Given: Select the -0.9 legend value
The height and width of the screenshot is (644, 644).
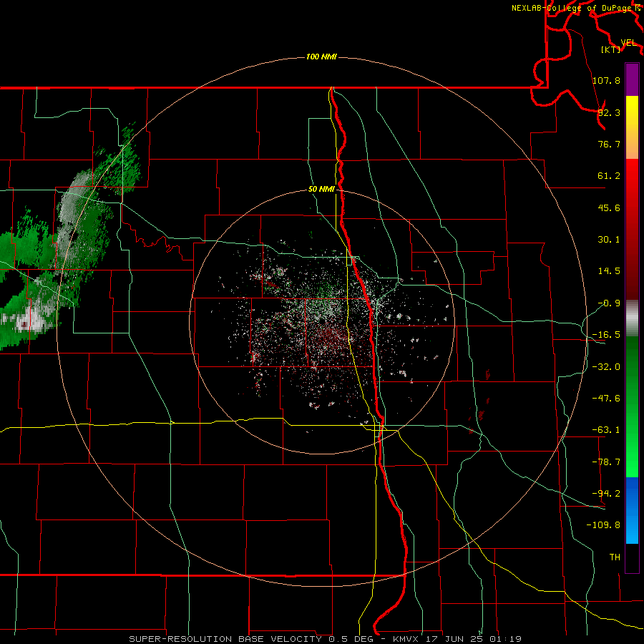Looking at the screenshot, I should coord(609,303).
